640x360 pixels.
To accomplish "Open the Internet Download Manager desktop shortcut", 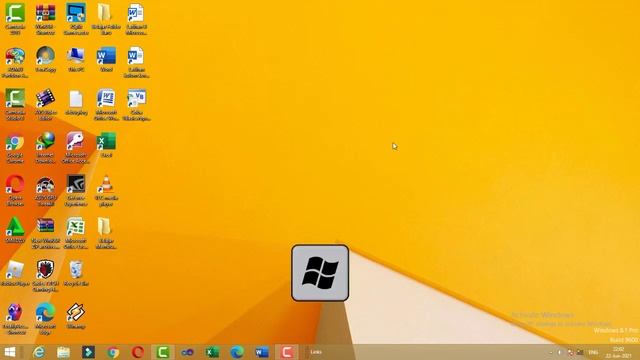I will coord(45,148).
